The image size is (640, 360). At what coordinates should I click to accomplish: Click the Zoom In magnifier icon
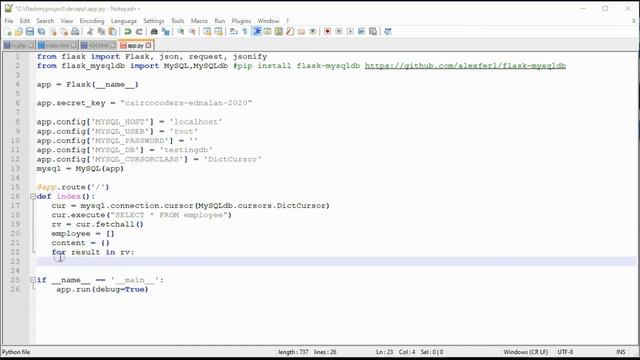(x=180, y=31)
